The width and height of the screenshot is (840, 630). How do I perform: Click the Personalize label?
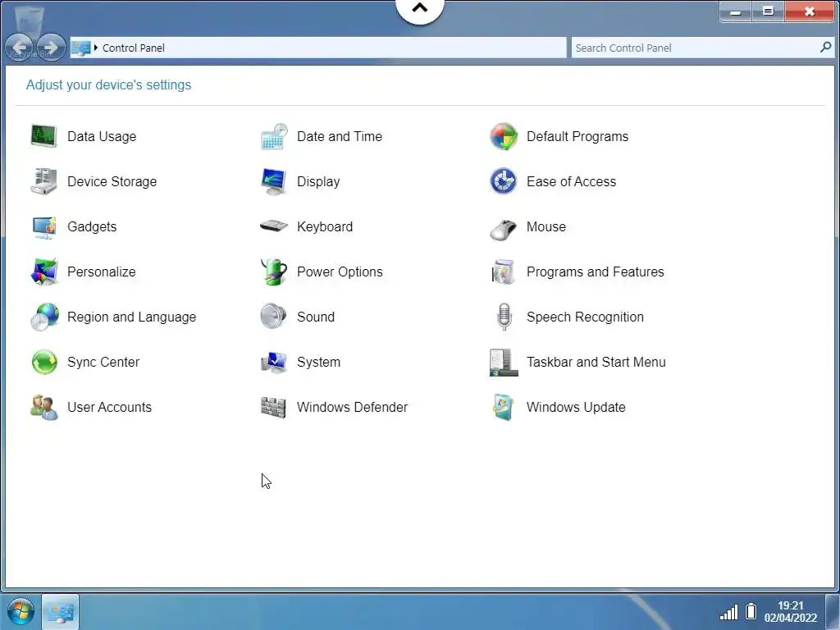click(x=102, y=272)
